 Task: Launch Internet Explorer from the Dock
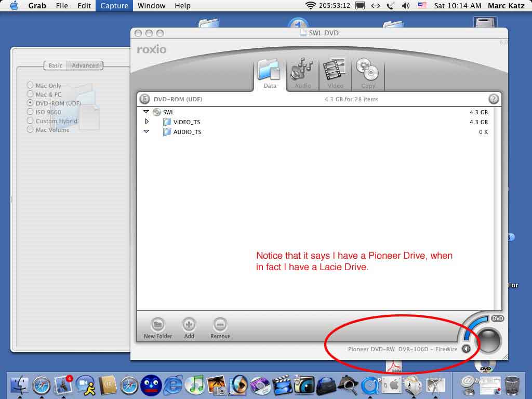pos(173,385)
